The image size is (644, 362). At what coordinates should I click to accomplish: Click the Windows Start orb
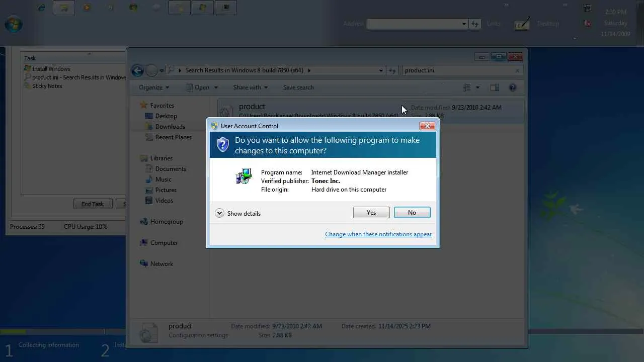click(14, 23)
